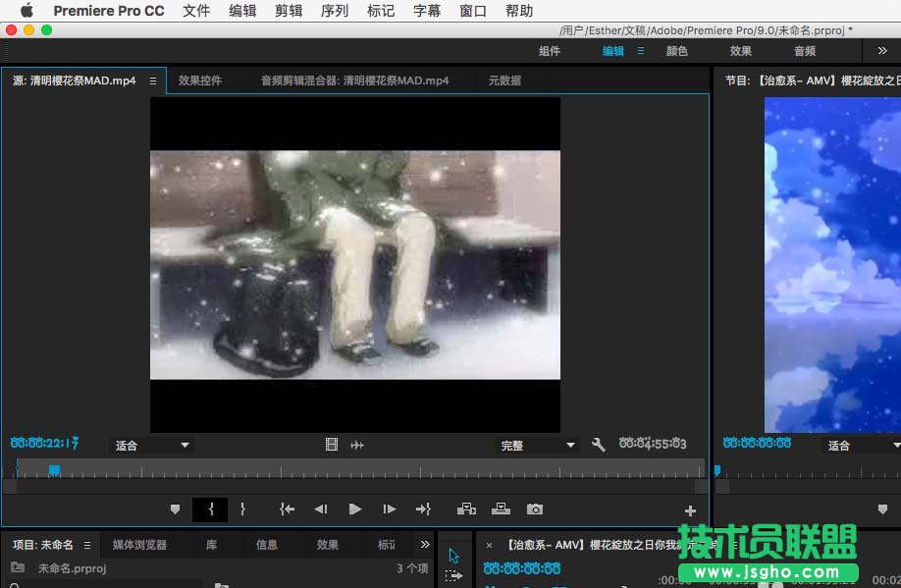Show hidden project panel tabs chevron
The width and height of the screenshot is (901, 588).
click(425, 544)
